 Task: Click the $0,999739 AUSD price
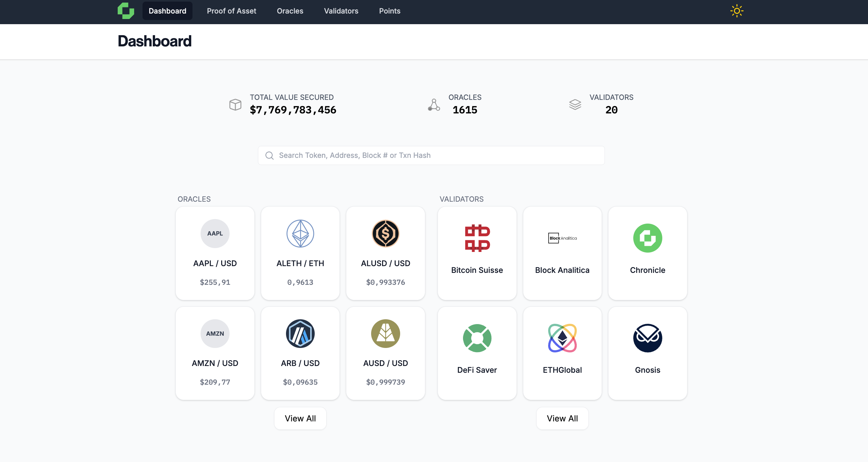click(385, 382)
